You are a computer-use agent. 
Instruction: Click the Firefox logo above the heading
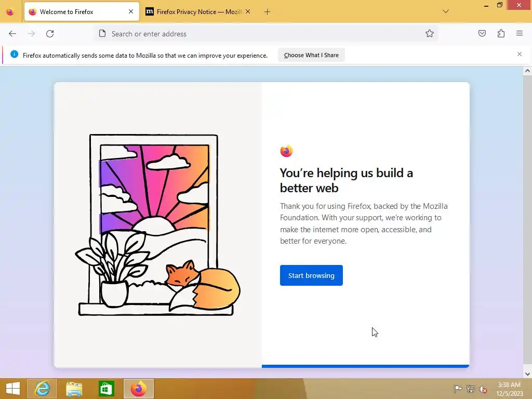pyautogui.click(x=286, y=151)
